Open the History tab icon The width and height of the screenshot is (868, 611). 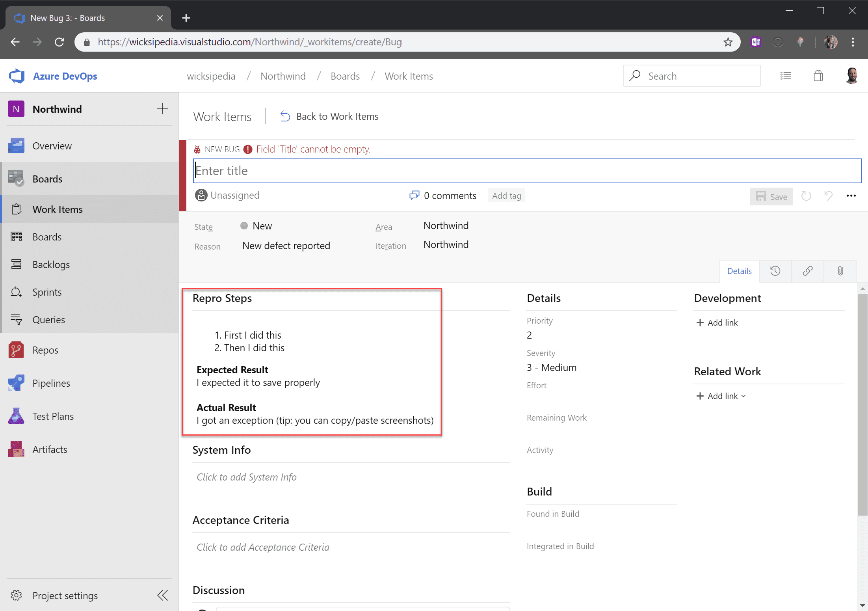(775, 271)
